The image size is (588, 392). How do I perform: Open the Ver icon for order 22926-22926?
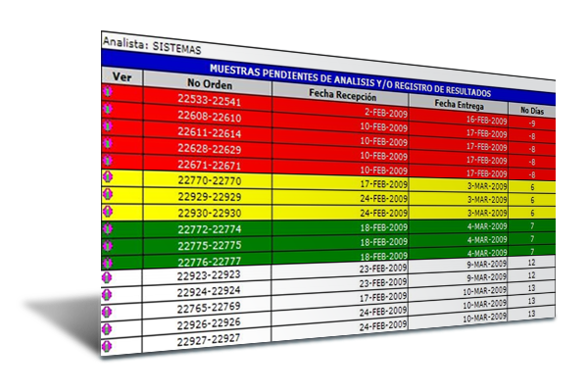click(x=107, y=328)
